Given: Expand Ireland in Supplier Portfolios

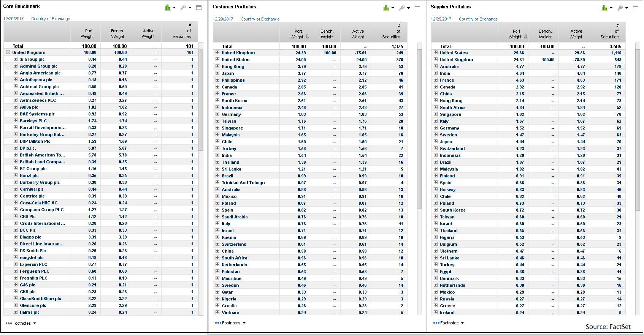Looking at the screenshot, I should (x=436, y=313).
